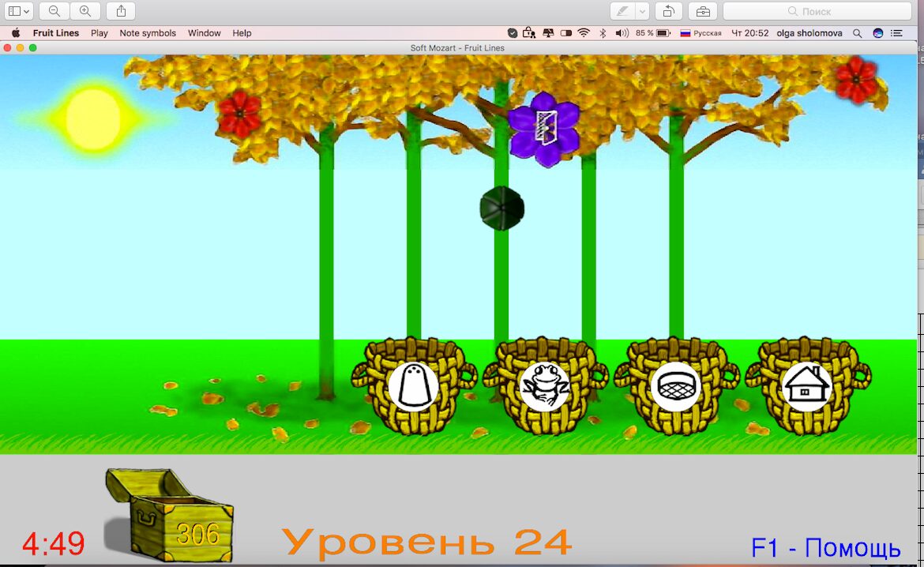Screen dimensions: 924x567
Task: Open the sidebar view dropdown in Preview
Action: tap(19, 11)
